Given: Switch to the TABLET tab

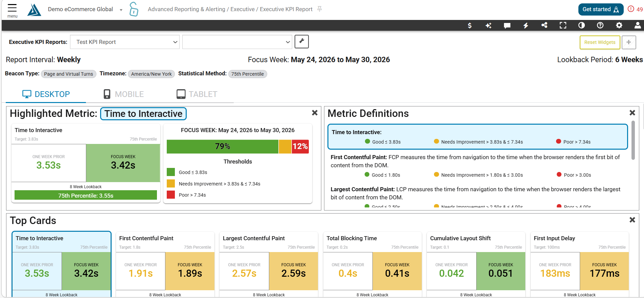Looking at the screenshot, I should tap(197, 94).
